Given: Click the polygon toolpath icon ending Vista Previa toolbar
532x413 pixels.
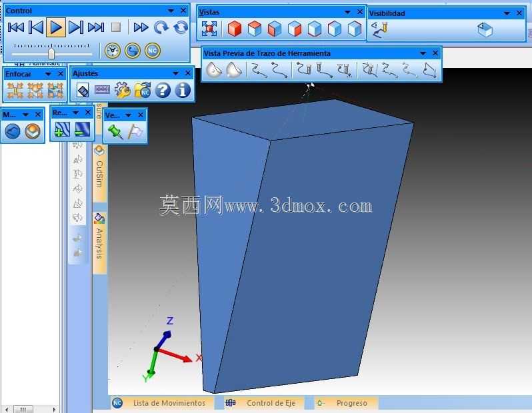Looking at the screenshot, I should tap(429, 70).
